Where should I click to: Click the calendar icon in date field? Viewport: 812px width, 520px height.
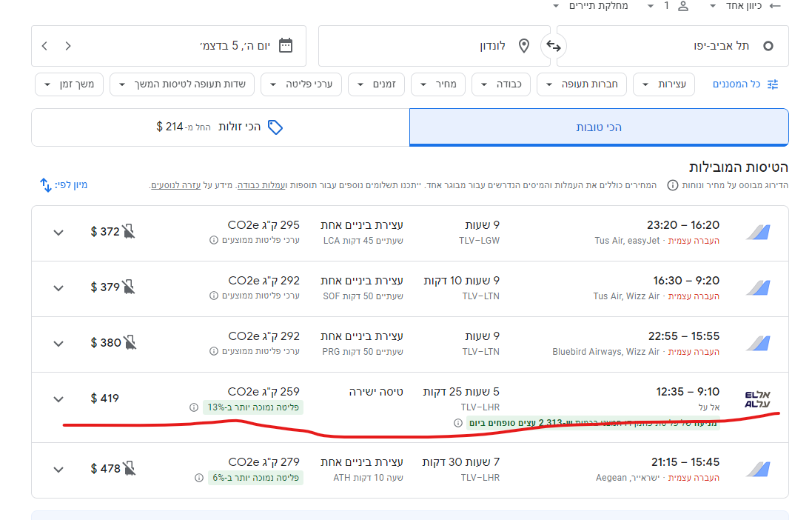coord(286,46)
